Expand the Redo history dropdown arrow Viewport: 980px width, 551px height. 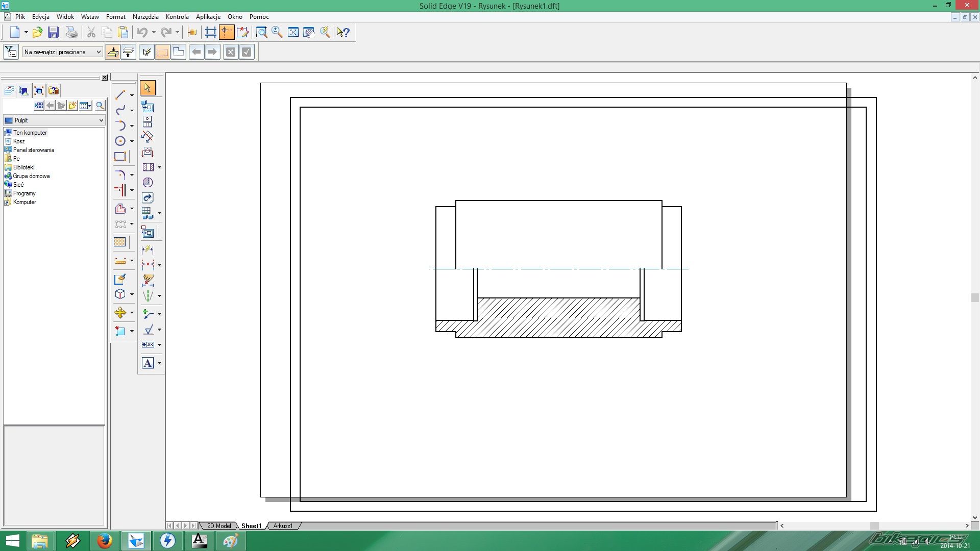(x=177, y=33)
